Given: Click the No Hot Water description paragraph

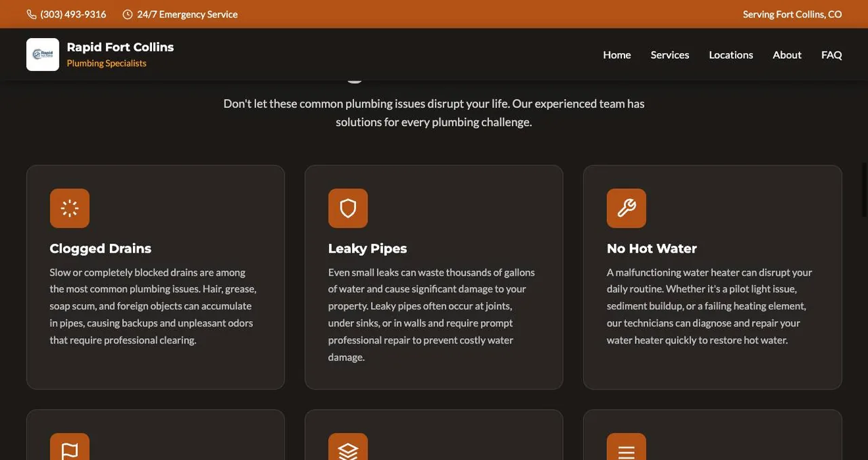Looking at the screenshot, I should point(710,306).
